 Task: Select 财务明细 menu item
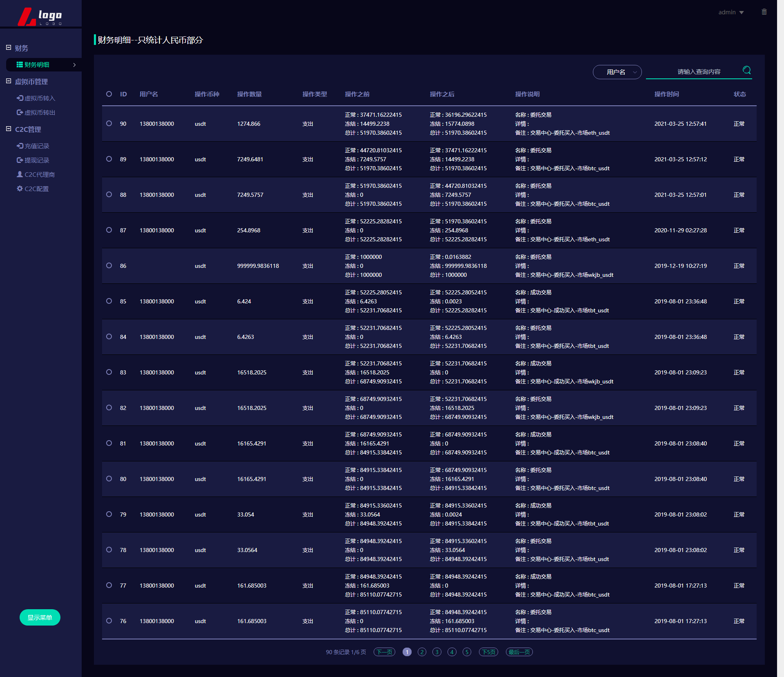pos(37,65)
